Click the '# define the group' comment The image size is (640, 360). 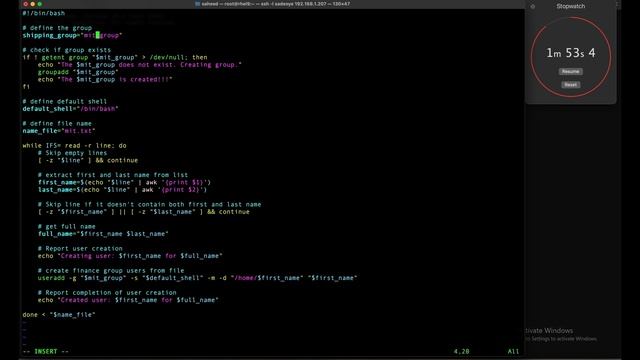pos(57,28)
